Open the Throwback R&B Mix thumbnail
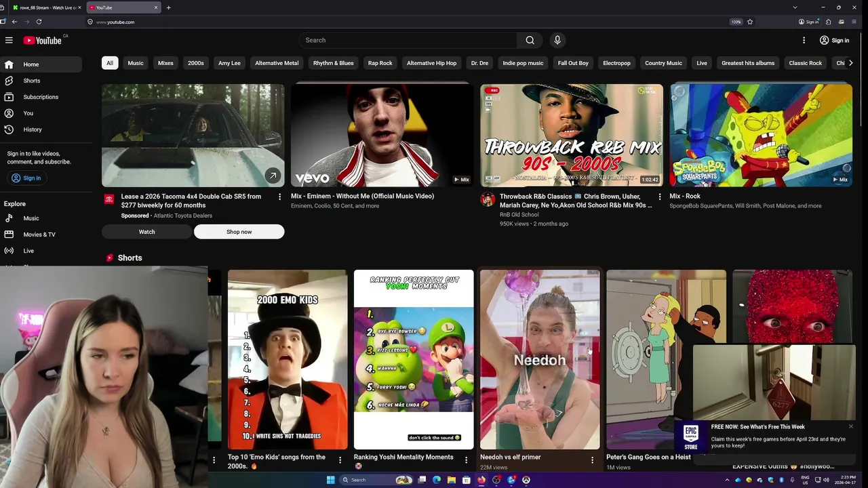Viewport: 868px width, 488px height. pos(572,135)
